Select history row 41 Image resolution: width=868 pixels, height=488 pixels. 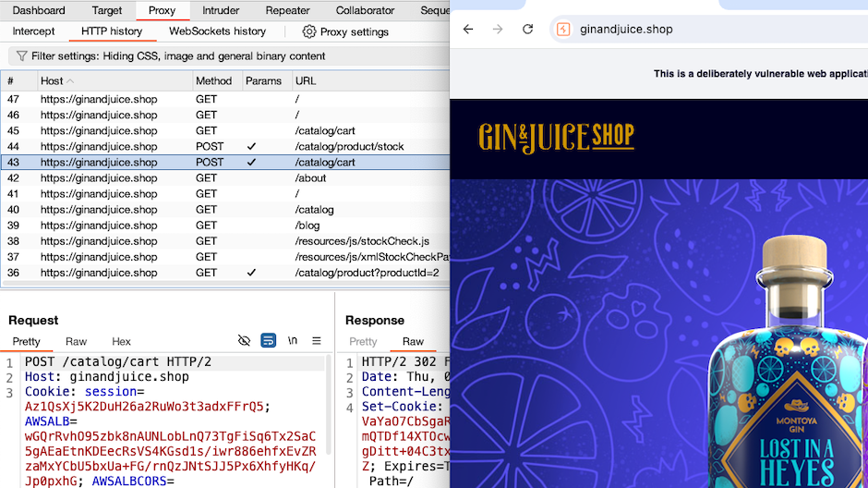225,194
